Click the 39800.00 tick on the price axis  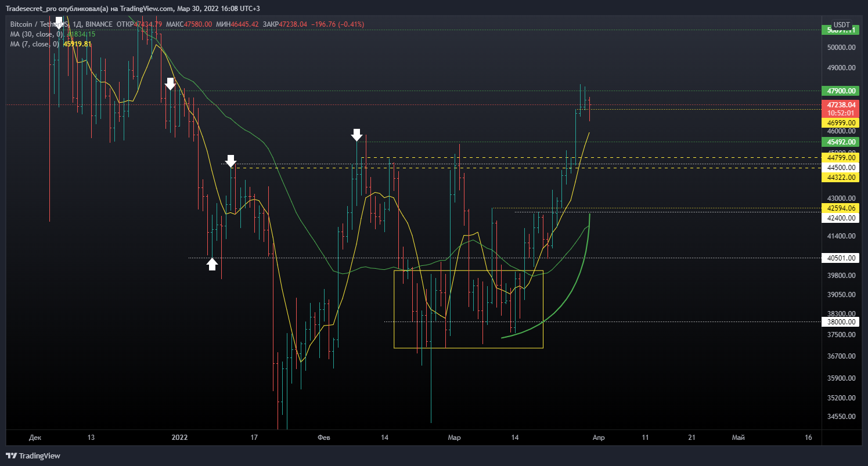pyautogui.click(x=841, y=276)
